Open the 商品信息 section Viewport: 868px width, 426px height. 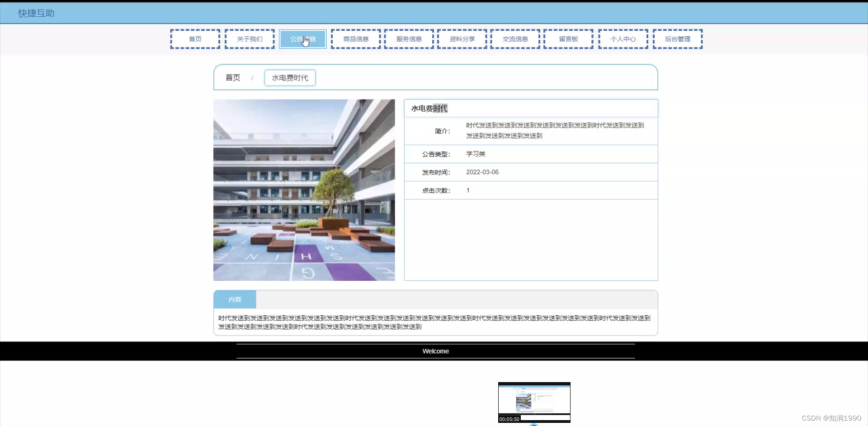pyautogui.click(x=355, y=39)
